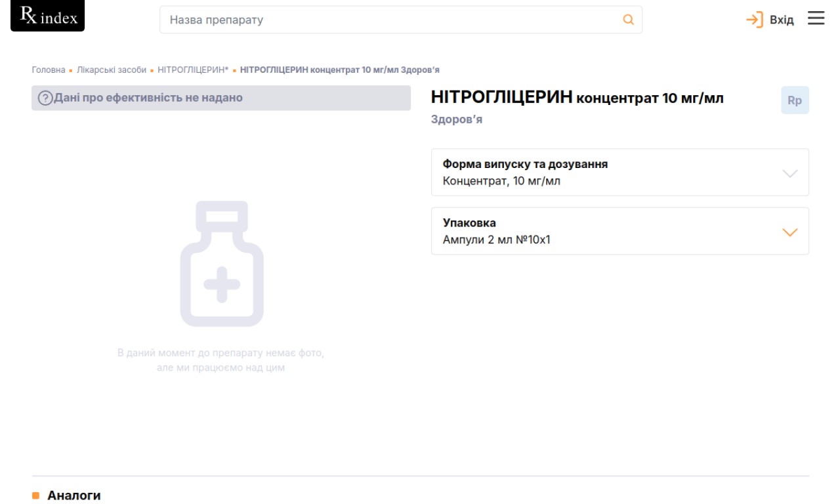Click the Rp prescription badge
840x504 pixels.
[x=795, y=100]
